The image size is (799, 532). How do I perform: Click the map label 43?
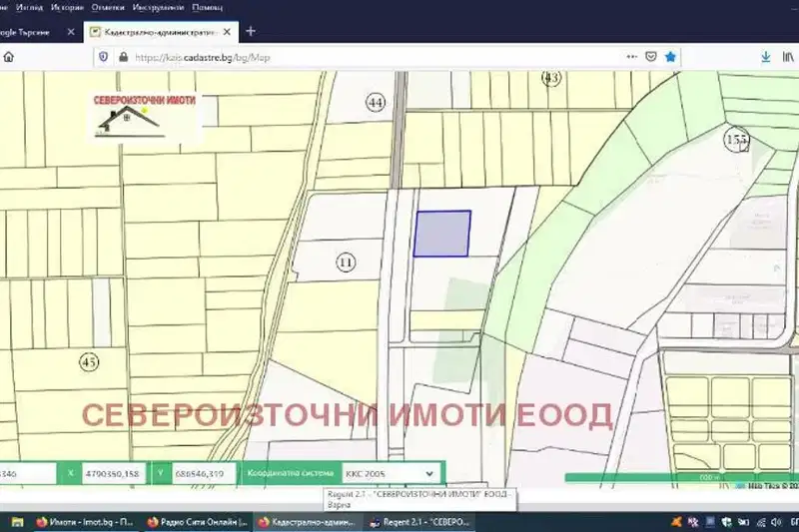(551, 78)
